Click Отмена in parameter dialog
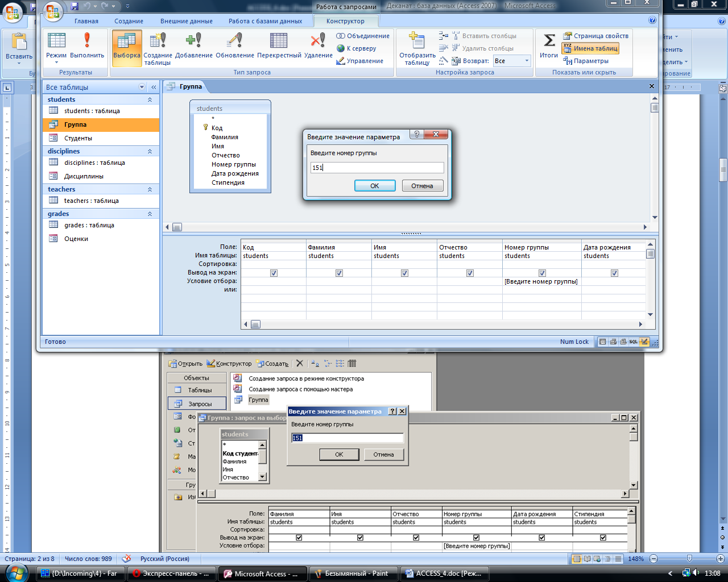Viewport: 728px width, 582px height. 423,186
